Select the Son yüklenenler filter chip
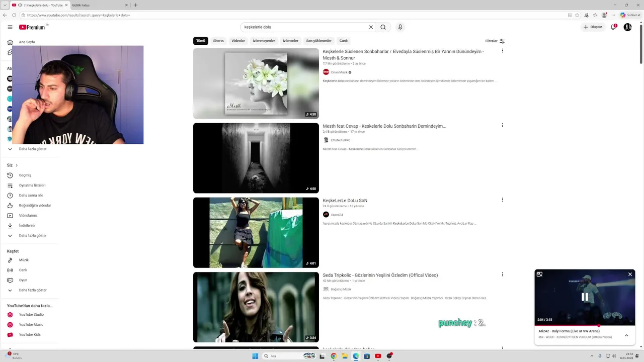Screen dimensions: 644x362 point(319,41)
